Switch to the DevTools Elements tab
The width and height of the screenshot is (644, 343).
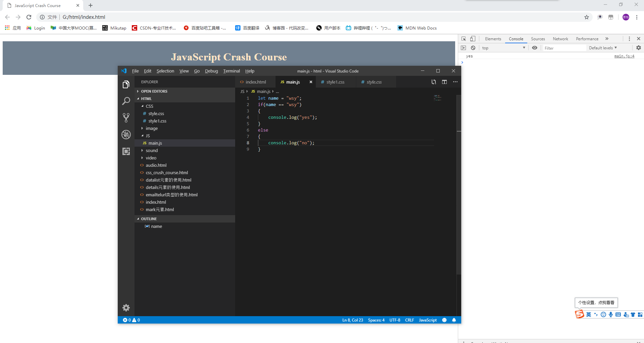(493, 39)
